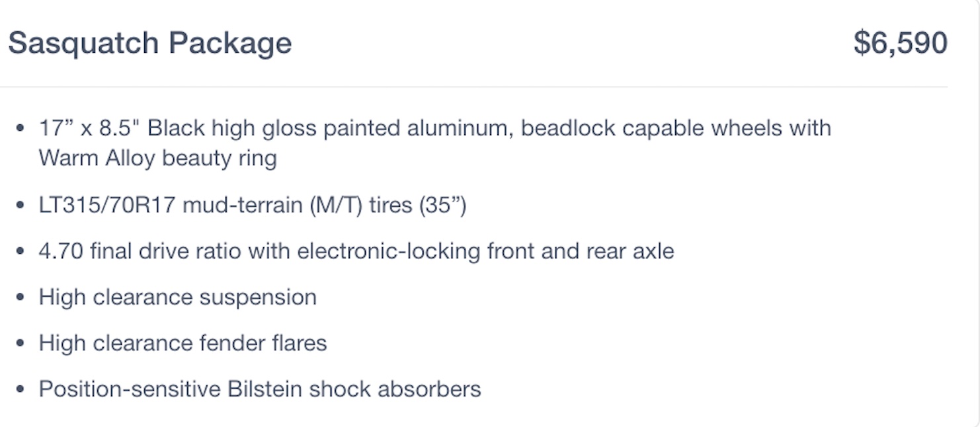This screenshot has height=427, width=980.
Task: Click the bullet before High clearance fender flares
Action: pos(21,343)
